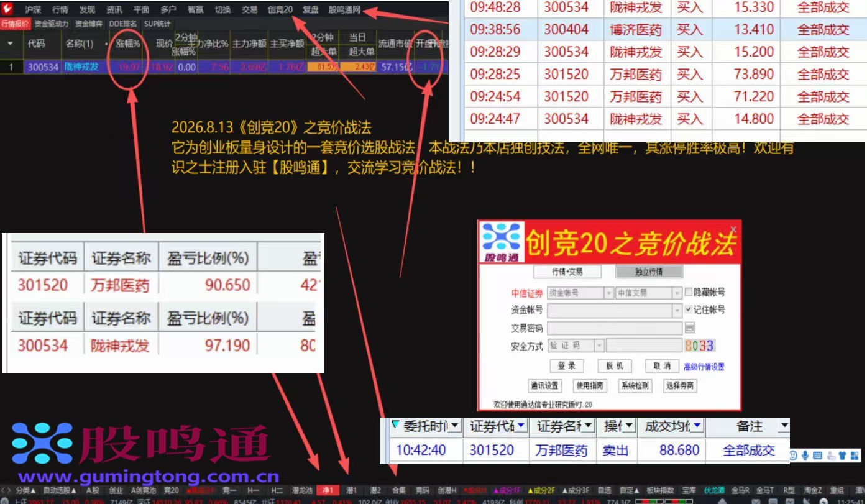Open the 成交均价 column filter dropdown
The width and height of the screenshot is (867, 504).
(x=697, y=426)
